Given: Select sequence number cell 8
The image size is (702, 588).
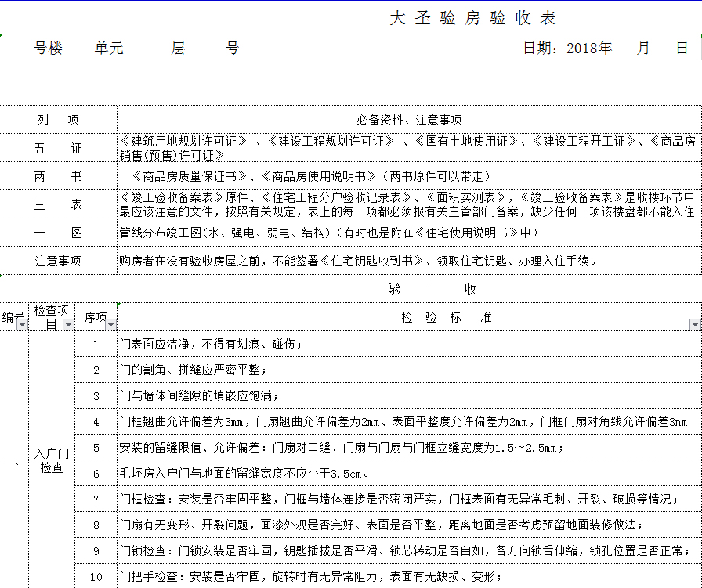Looking at the screenshot, I should click(x=96, y=525).
